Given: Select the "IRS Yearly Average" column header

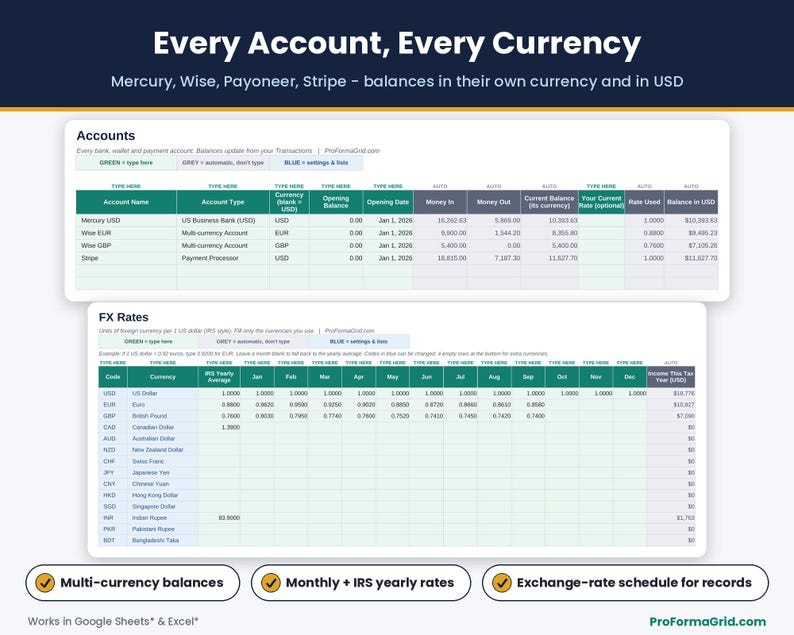Looking at the screenshot, I should click(x=219, y=377).
